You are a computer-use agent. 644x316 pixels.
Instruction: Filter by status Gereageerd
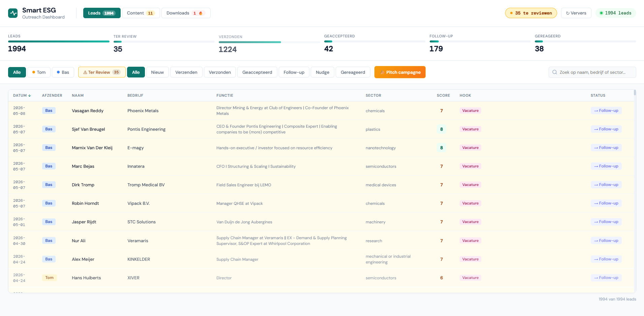tap(353, 72)
